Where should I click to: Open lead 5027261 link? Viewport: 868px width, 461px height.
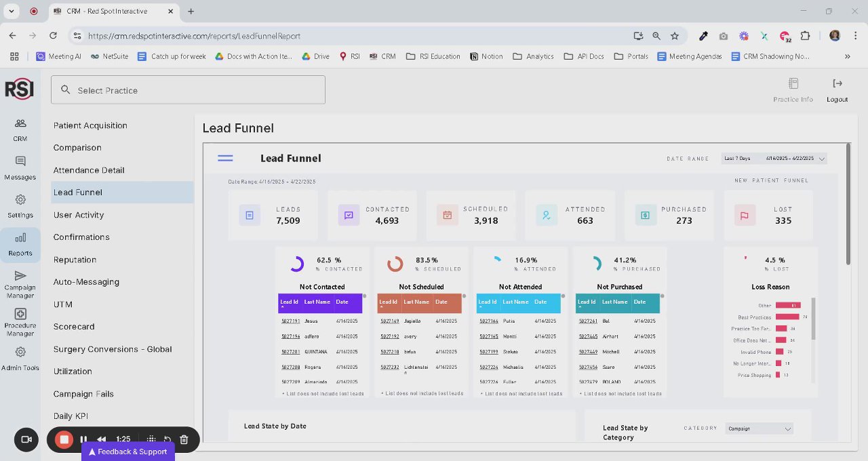point(588,321)
